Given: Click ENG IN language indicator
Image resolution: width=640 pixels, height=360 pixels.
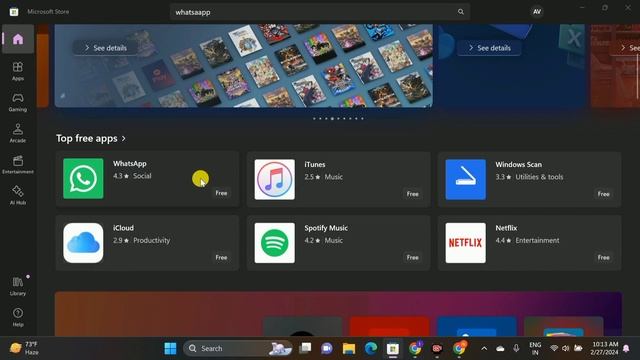Looking at the screenshot, I should [535, 348].
